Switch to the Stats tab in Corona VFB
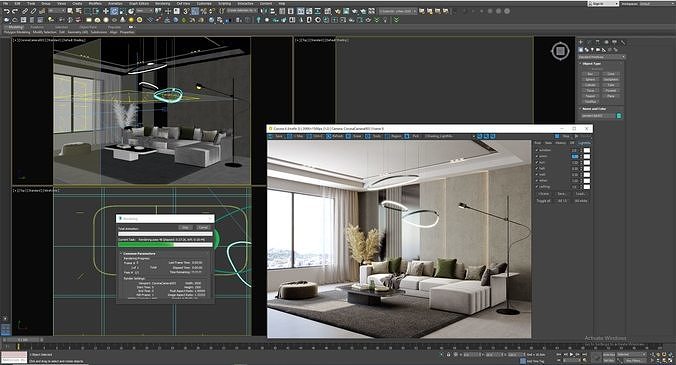This screenshot has width=676, height=365. 548,143
